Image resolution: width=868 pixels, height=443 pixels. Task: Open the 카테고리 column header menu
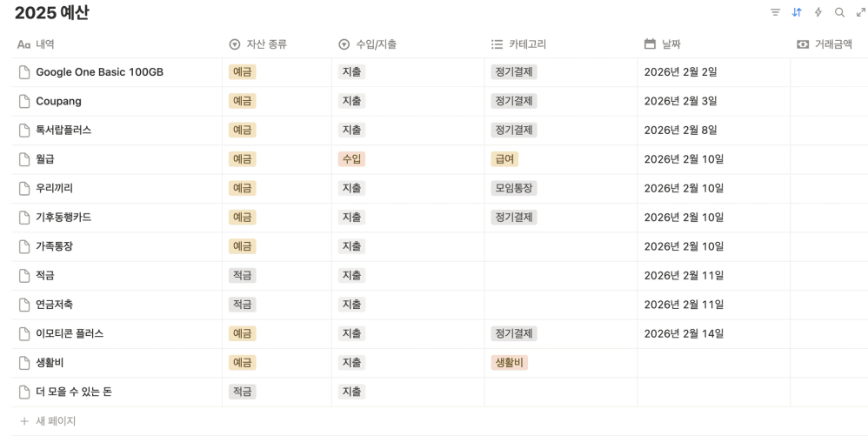point(526,44)
